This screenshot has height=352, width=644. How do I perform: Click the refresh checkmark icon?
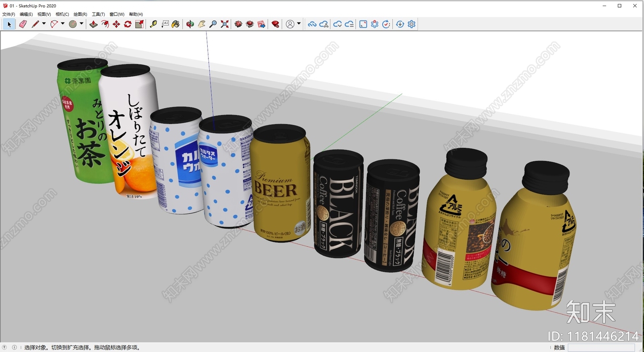(386, 24)
